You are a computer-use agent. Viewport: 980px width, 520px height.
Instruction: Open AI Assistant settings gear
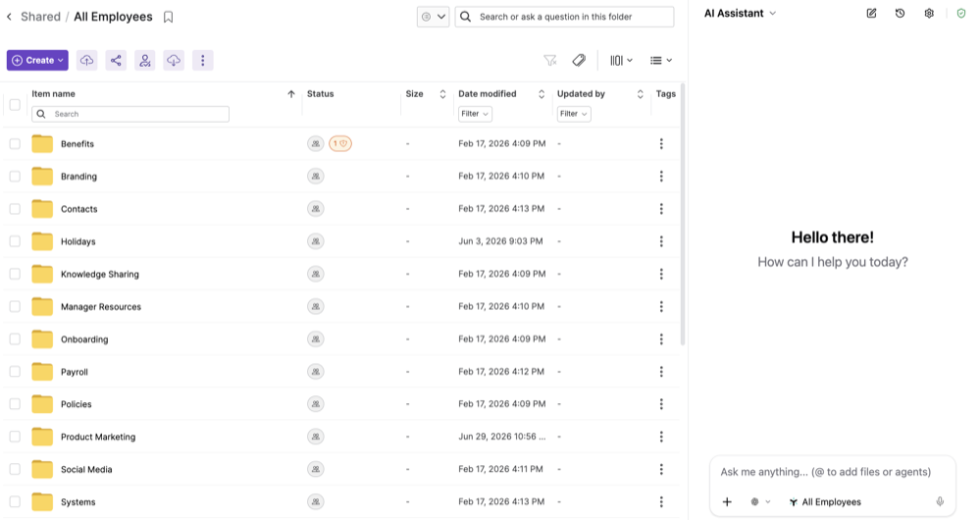point(929,13)
